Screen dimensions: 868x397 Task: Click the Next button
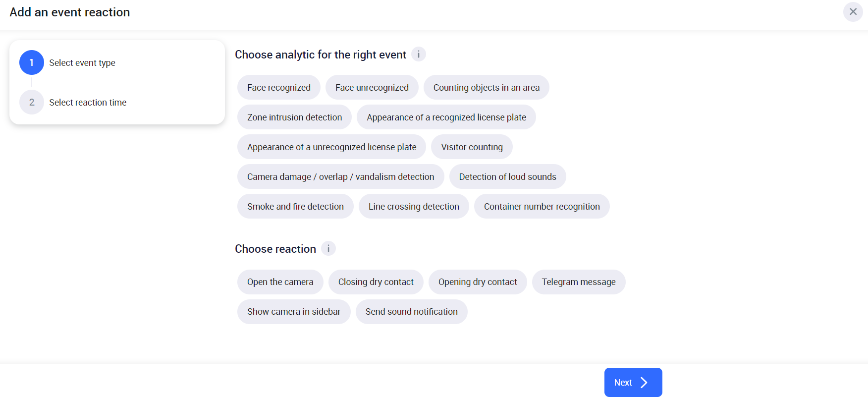tap(633, 382)
